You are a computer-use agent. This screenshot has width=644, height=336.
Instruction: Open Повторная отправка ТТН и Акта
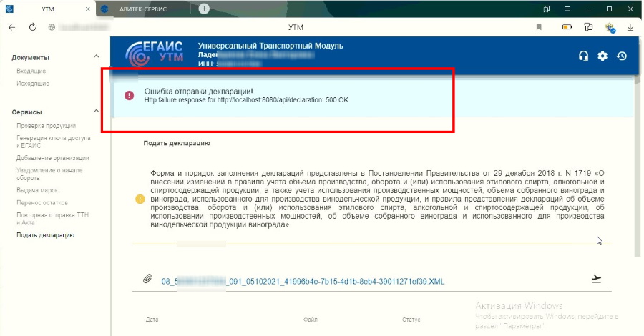52,219
